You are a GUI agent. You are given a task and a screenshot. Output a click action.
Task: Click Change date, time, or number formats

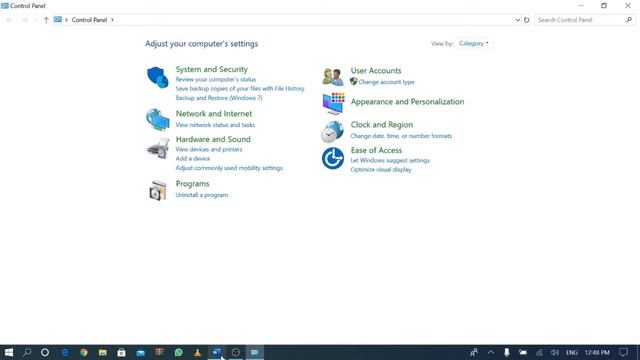coord(401,136)
